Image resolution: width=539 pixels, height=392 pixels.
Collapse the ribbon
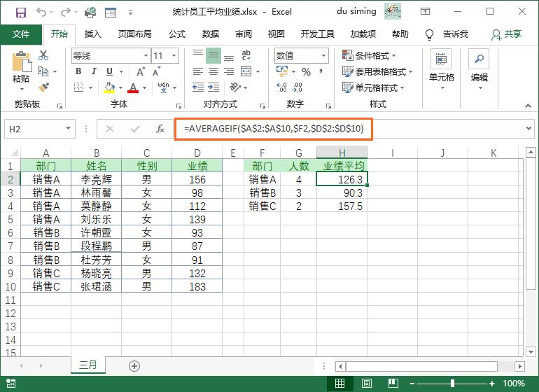528,106
